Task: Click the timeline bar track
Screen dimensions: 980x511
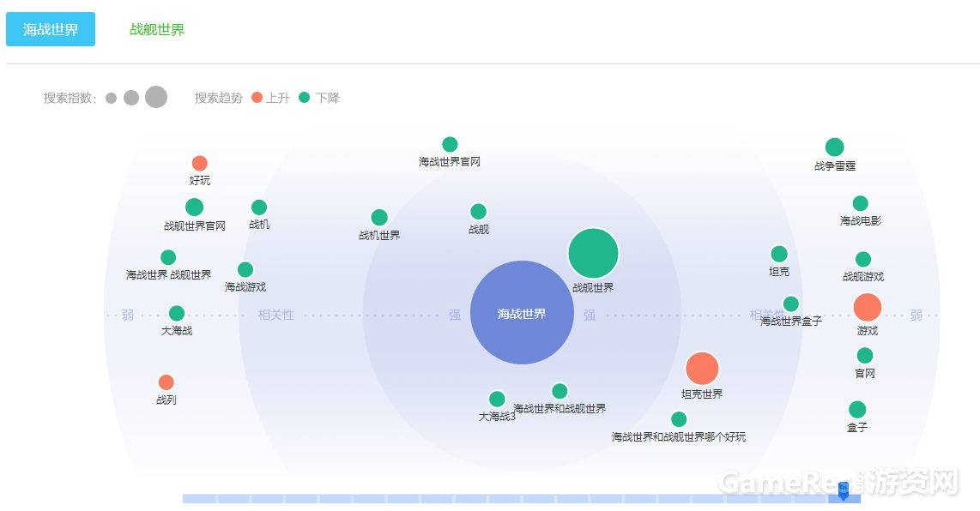Action: [x=521, y=498]
